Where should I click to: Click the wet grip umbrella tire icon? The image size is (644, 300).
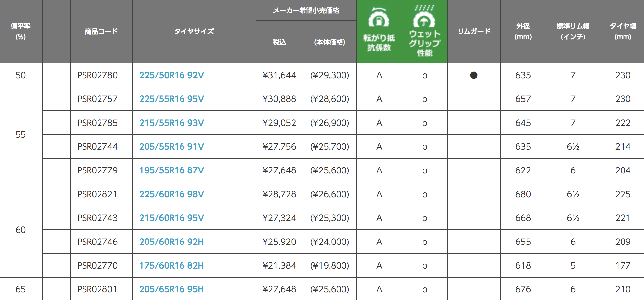pos(424,16)
